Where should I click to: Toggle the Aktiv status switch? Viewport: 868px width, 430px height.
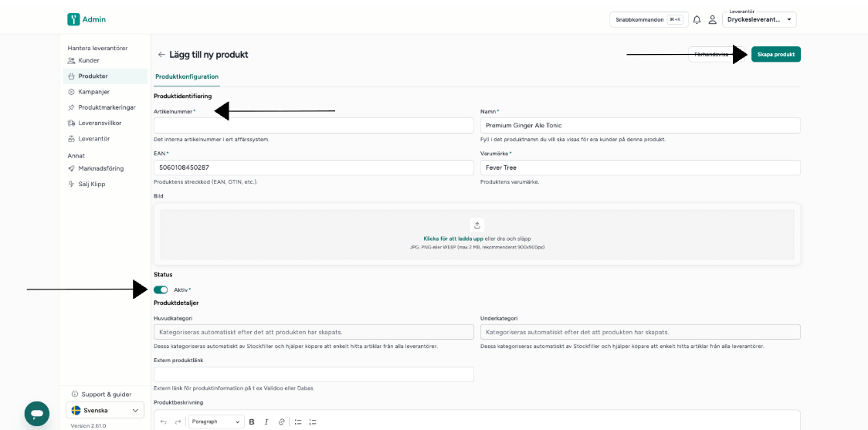[x=161, y=289]
